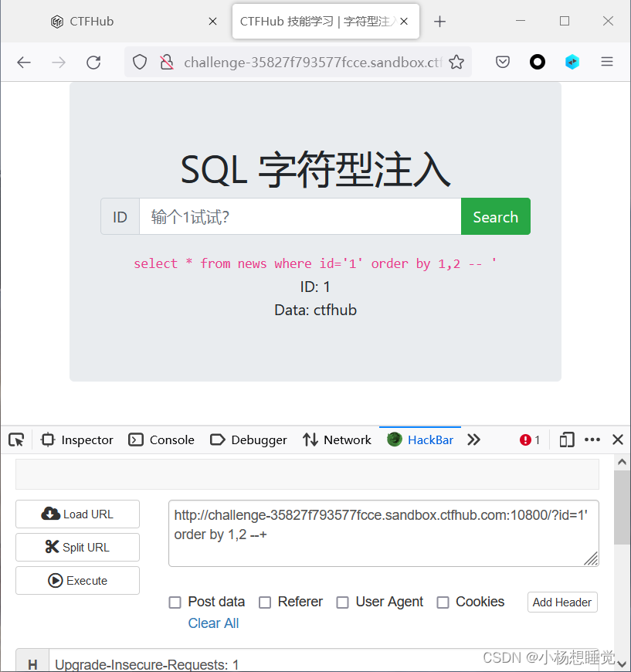Enable the Cookies checkbox
The image size is (631, 672).
click(443, 602)
